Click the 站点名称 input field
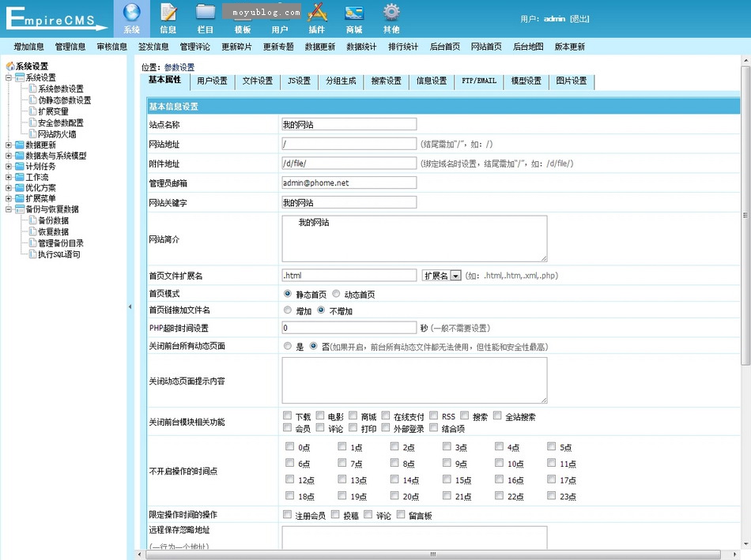 click(x=349, y=125)
